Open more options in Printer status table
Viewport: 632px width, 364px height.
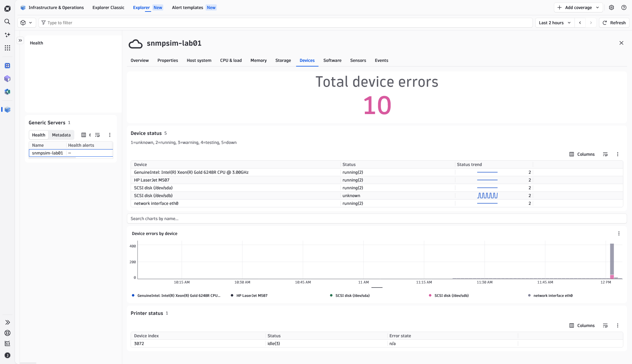[x=618, y=325]
